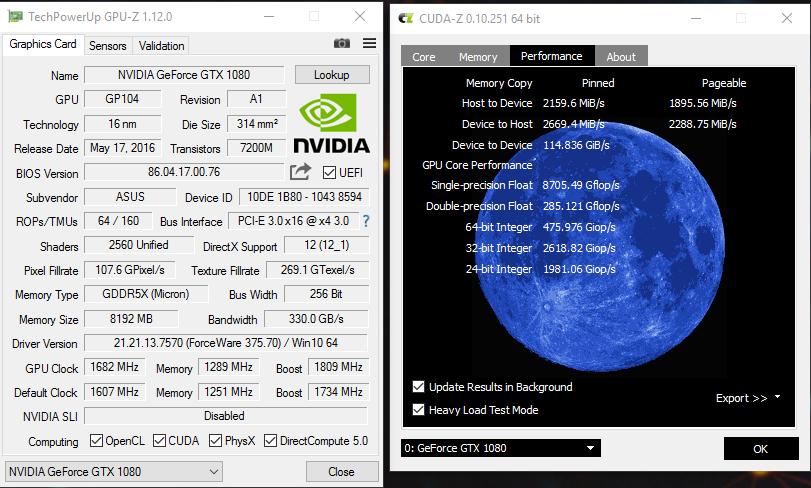
Task: Click the Export >> link
Action: [741, 398]
